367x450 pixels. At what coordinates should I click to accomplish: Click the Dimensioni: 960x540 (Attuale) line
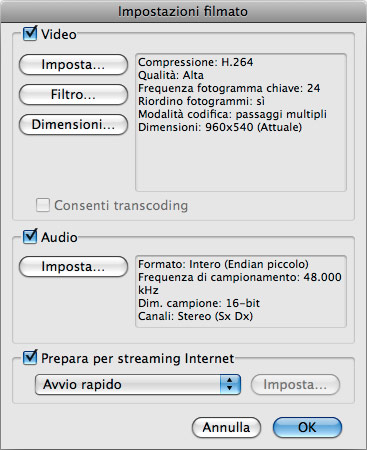tap(220, 127)
